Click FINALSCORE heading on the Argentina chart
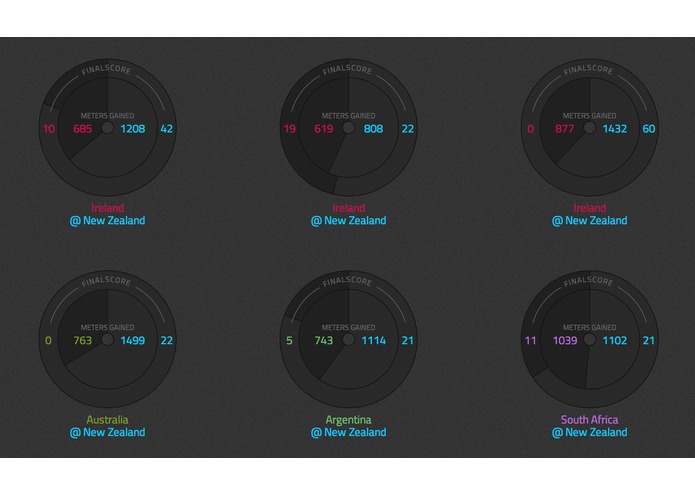 pos(348,281)
